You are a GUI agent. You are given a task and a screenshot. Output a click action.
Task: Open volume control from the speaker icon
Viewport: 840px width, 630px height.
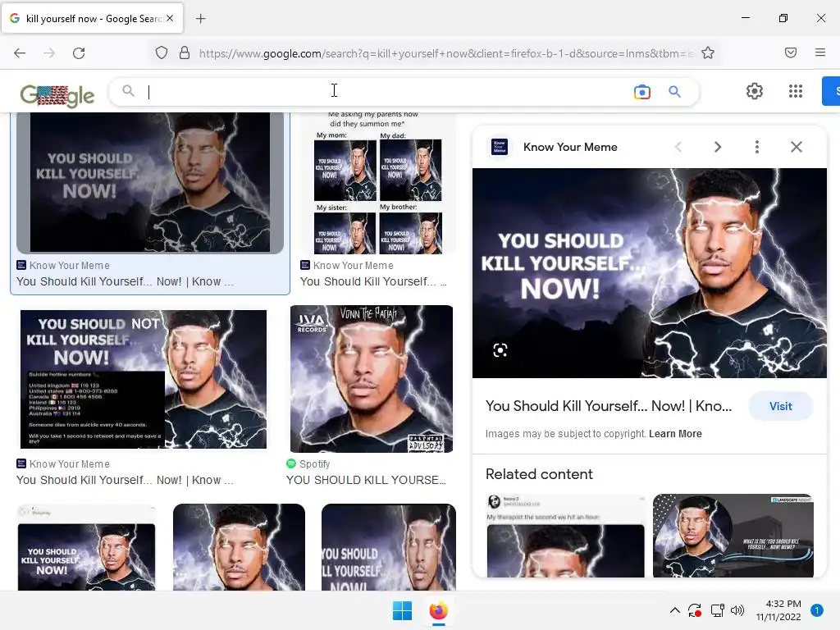[x=737, y=610]
